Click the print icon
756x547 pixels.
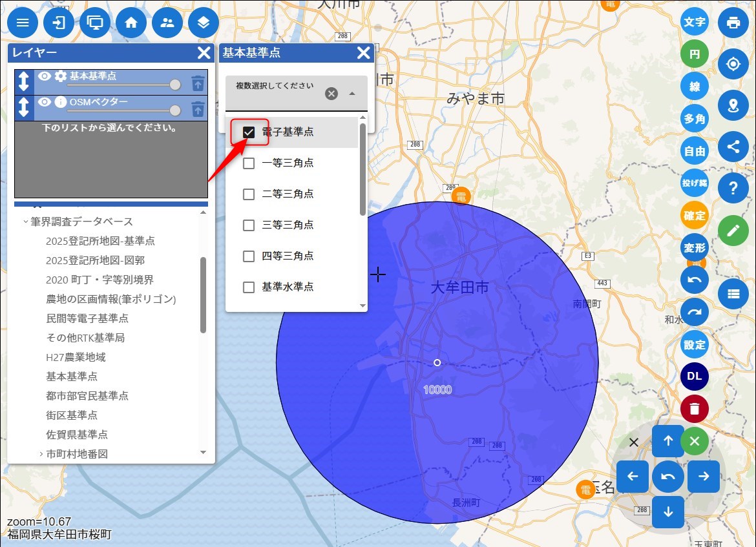tap(733, 23)
